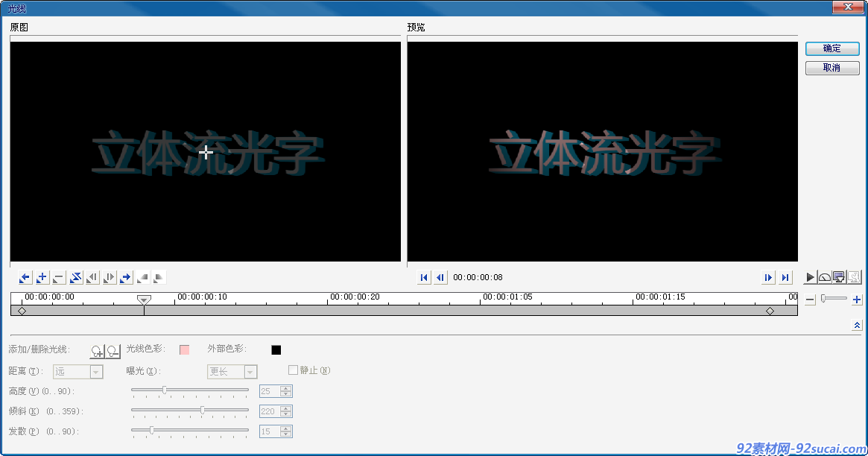Decrease the height value with down arrow
The image size is (868, 456).
point(285,395)
